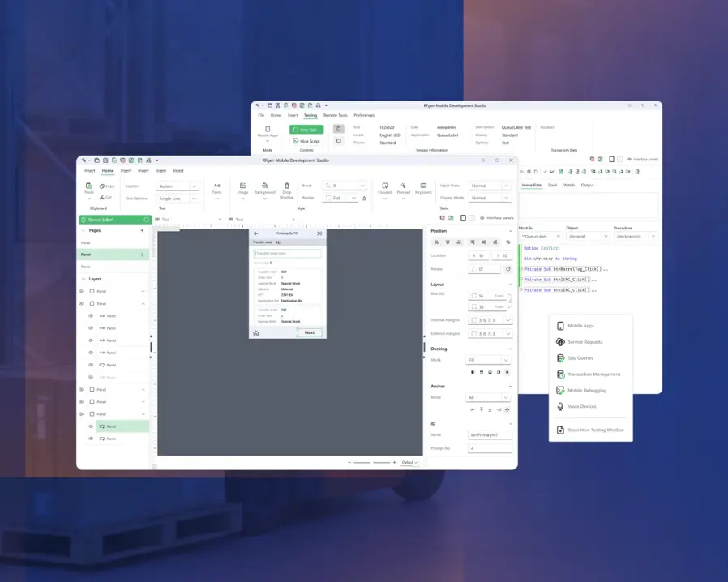
Task: Toggle visibility of the topmost Panel layer
Action: click(x=81, y=291)
